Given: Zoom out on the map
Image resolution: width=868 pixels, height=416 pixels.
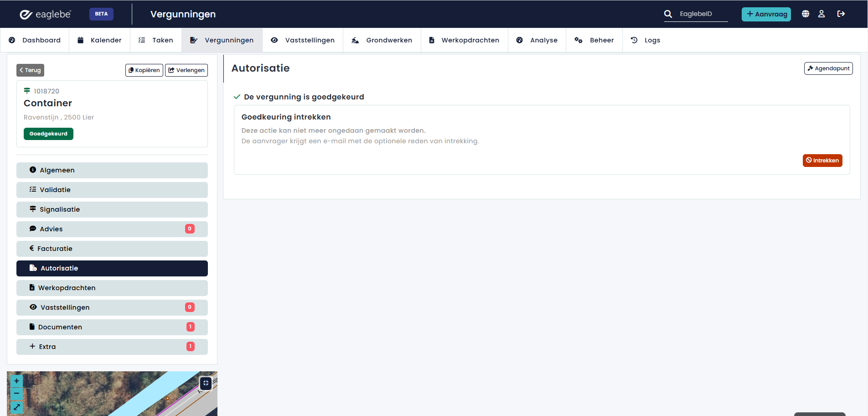Looking at the screenshot, I should pos(16,393).
